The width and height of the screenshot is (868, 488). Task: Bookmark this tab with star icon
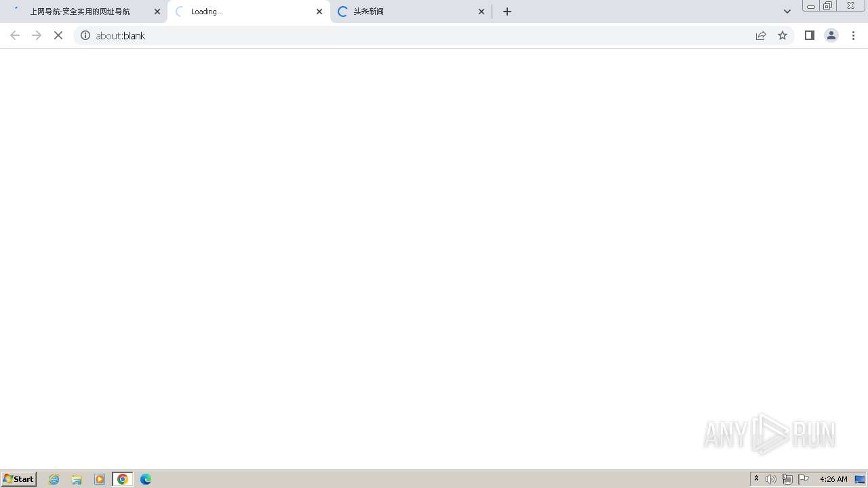pyautogui.click(x=783, y=35)
